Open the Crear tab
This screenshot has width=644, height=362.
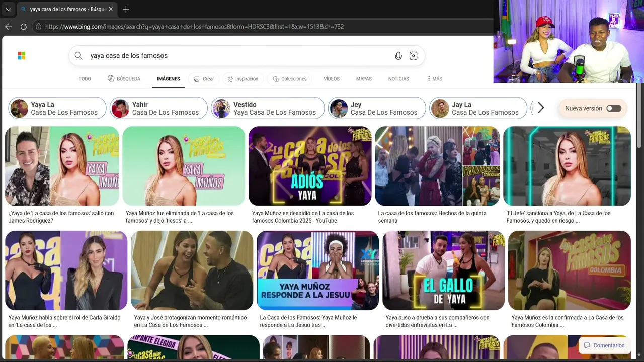[204, 79]
